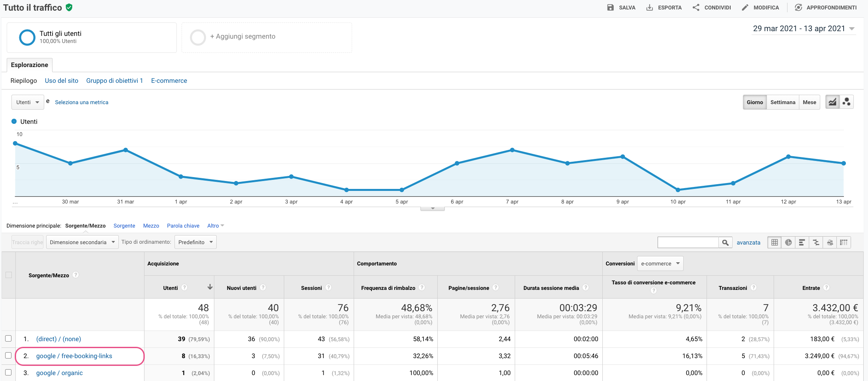Select the motion chart bubbles icon
The height and width of the screenshot is (381, 868).
(x=846, y=102)
